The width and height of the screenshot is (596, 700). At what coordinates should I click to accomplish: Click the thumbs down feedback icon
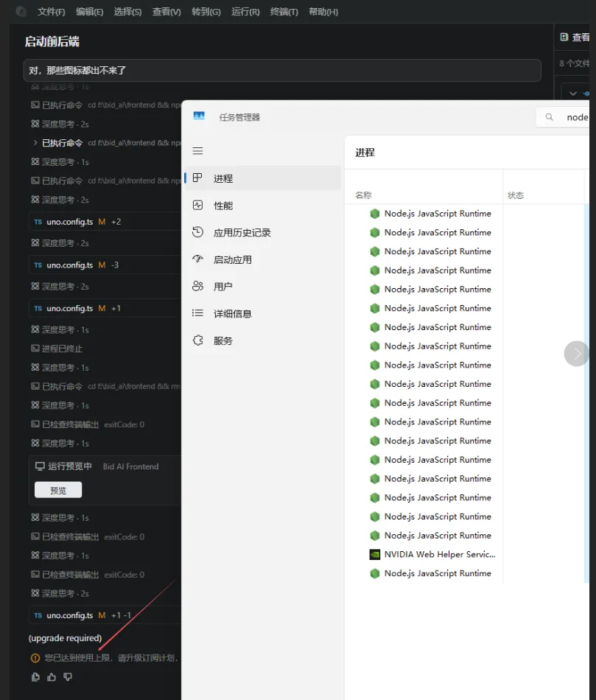click(x=68, y=677)
